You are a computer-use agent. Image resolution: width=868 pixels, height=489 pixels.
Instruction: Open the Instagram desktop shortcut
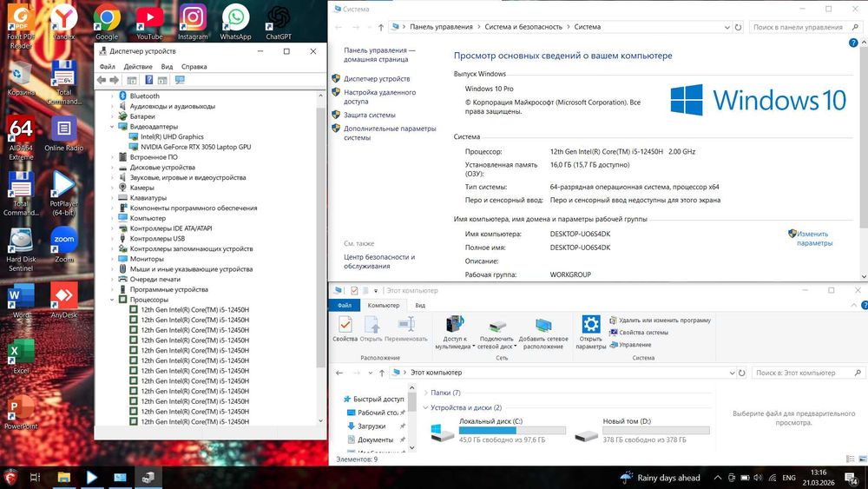tap(193, 23)
